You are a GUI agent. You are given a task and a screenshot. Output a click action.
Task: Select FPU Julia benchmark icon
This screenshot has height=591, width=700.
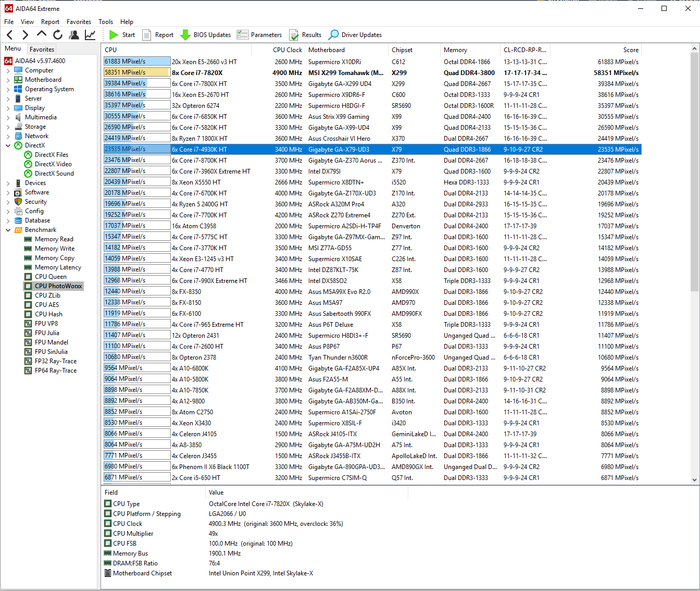click(x=28, y=333)
